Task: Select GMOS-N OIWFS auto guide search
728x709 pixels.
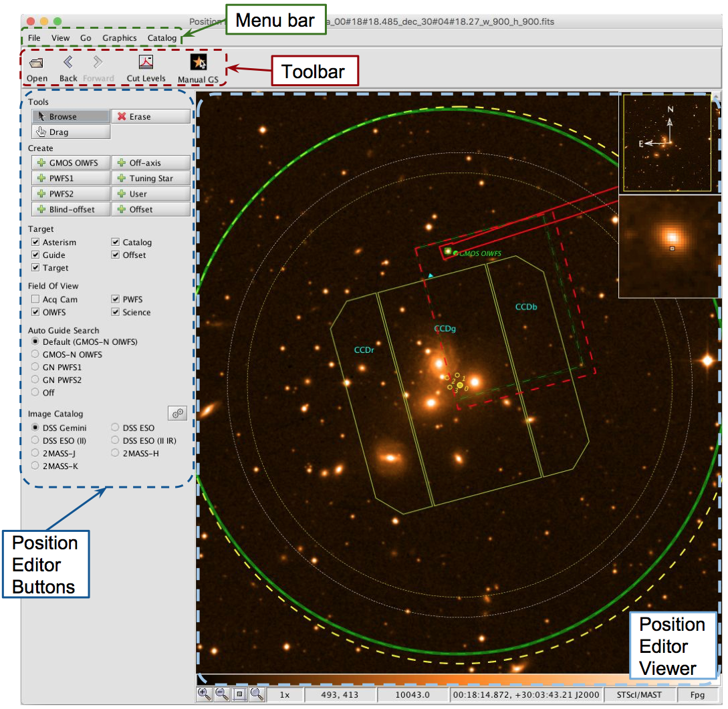Action: (x=35, y=354)
